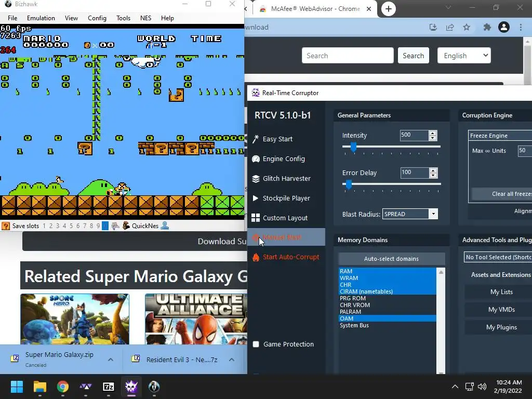Click RTCV icon in taskbar

click(x=131, y=387)
